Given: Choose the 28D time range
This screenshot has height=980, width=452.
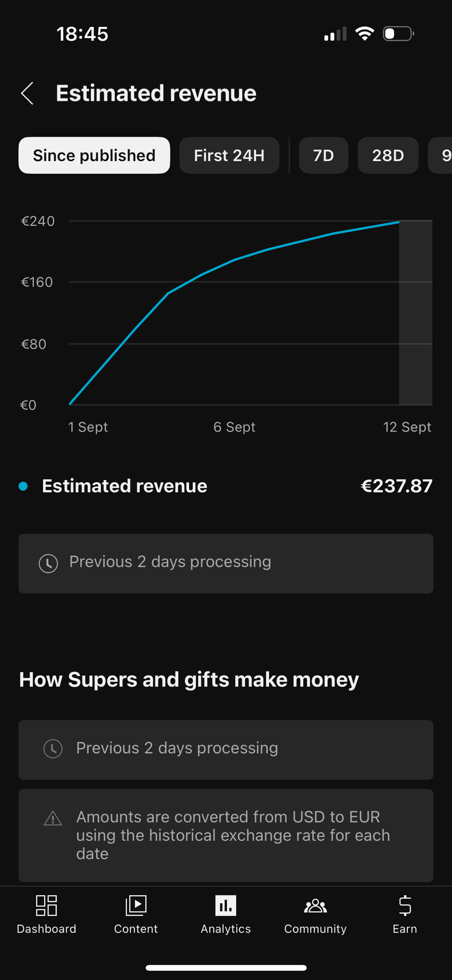Looking at the screenshot, I should [x=388, y=155].
